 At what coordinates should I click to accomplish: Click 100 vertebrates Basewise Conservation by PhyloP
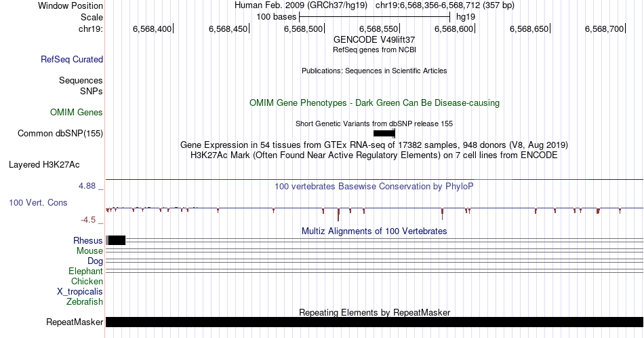374,186
